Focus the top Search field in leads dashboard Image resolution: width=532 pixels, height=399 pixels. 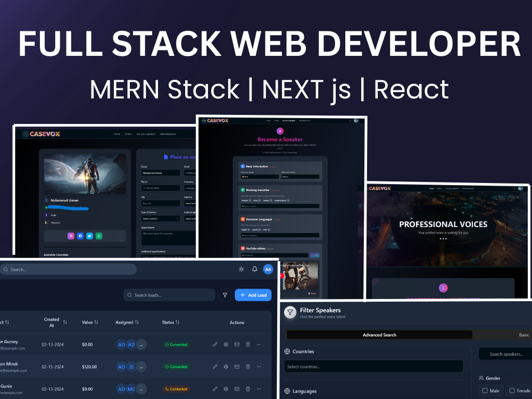[68, 269]
